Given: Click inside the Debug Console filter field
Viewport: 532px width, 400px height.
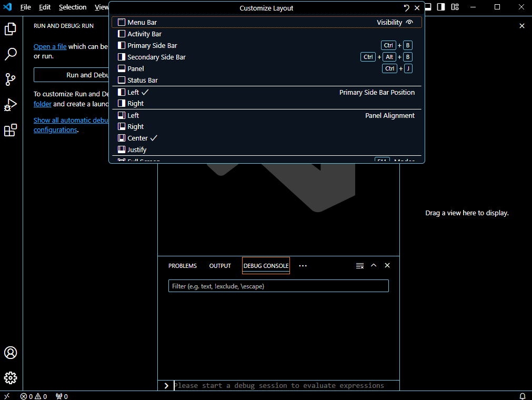Looking at the screenshot, I should pos(278,286).
